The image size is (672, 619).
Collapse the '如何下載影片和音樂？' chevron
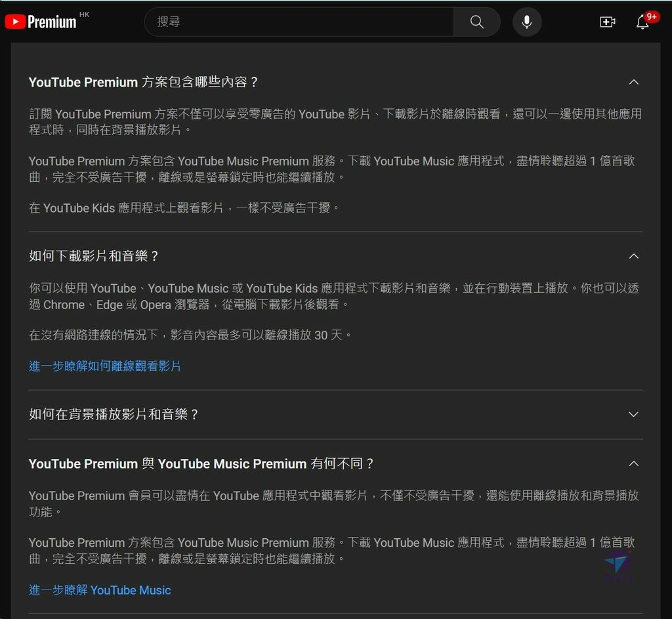[633, 256]
